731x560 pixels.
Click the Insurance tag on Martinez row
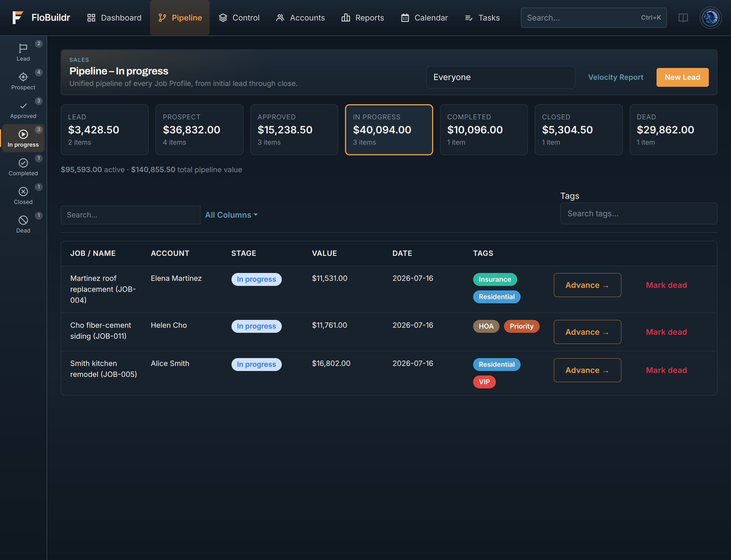(494, 279)
